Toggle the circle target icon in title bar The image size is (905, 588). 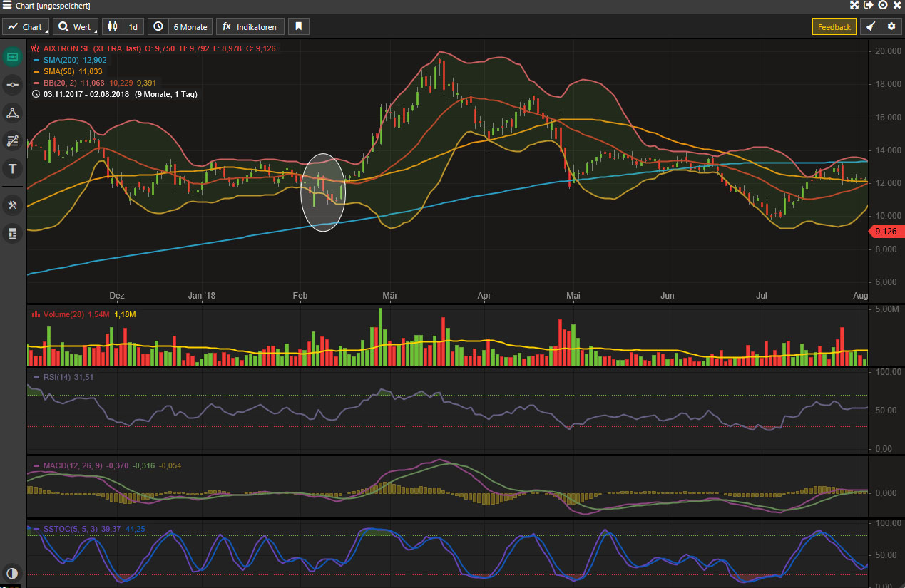point(883,5)
